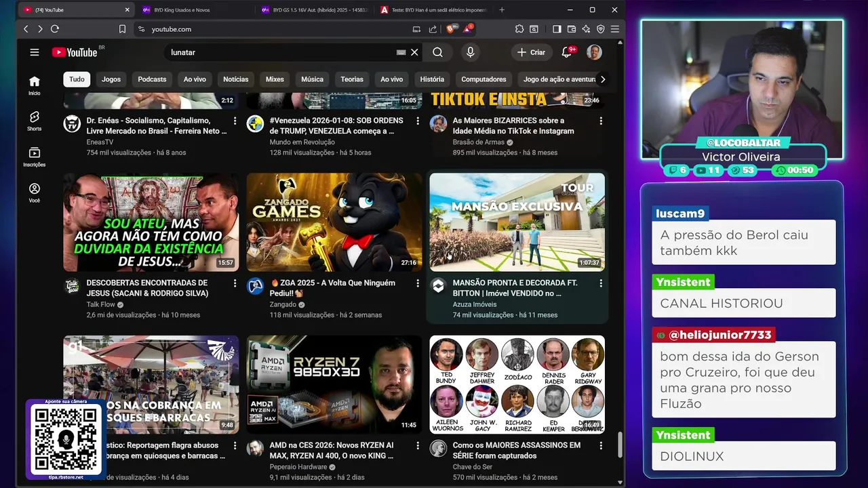The height and width of the screenshot is (488, 868).
Task: Open Leo AI sparkle icon
Action: click(x=587, y=29)
